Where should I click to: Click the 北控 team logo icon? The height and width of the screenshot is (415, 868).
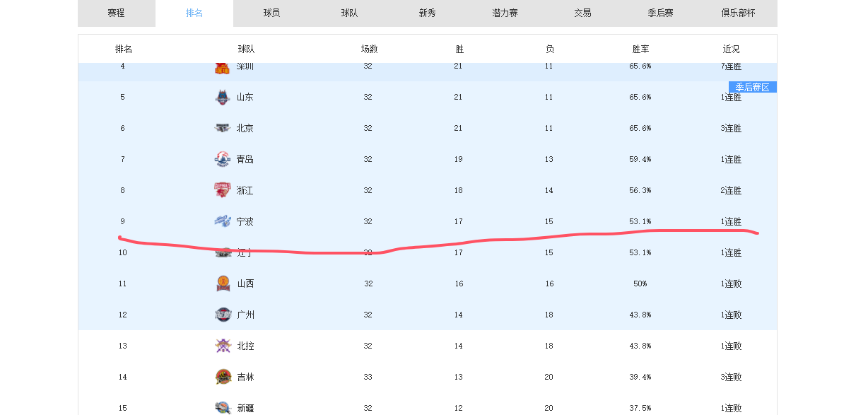223,346
